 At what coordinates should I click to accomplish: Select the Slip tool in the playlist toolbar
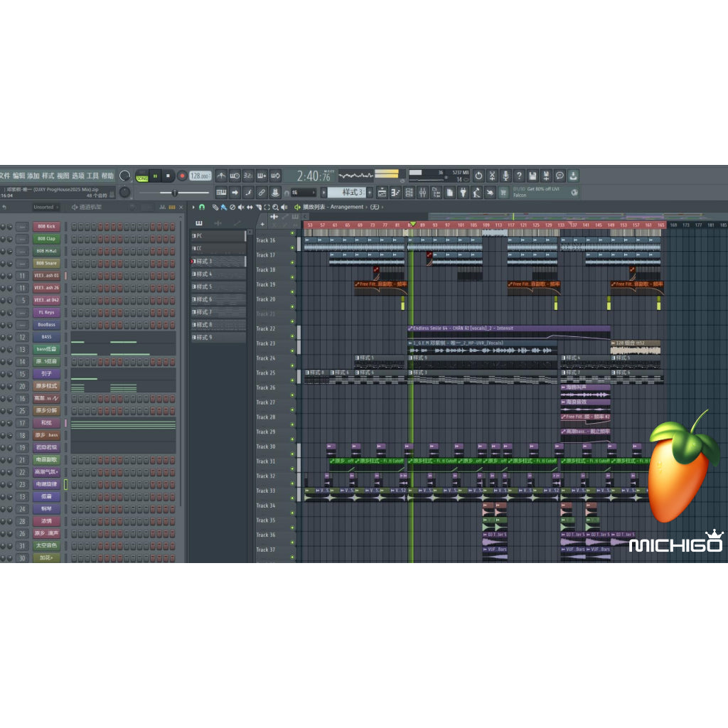(249, 207)
